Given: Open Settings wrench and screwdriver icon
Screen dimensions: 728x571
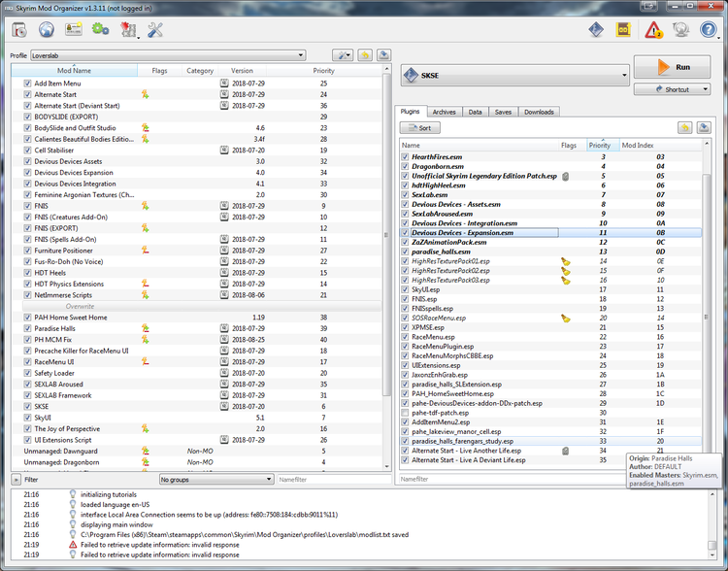Looking at the screenshot, I should point(155,30).
